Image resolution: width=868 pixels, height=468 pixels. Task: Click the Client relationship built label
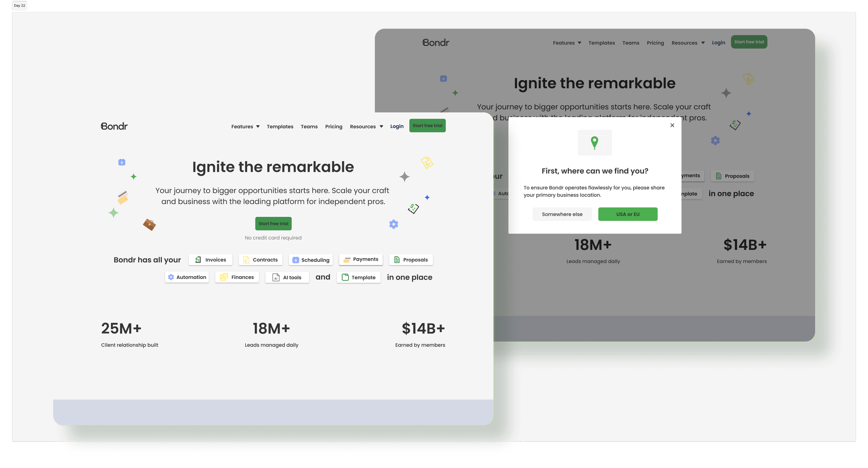click(x=130, y=345)
